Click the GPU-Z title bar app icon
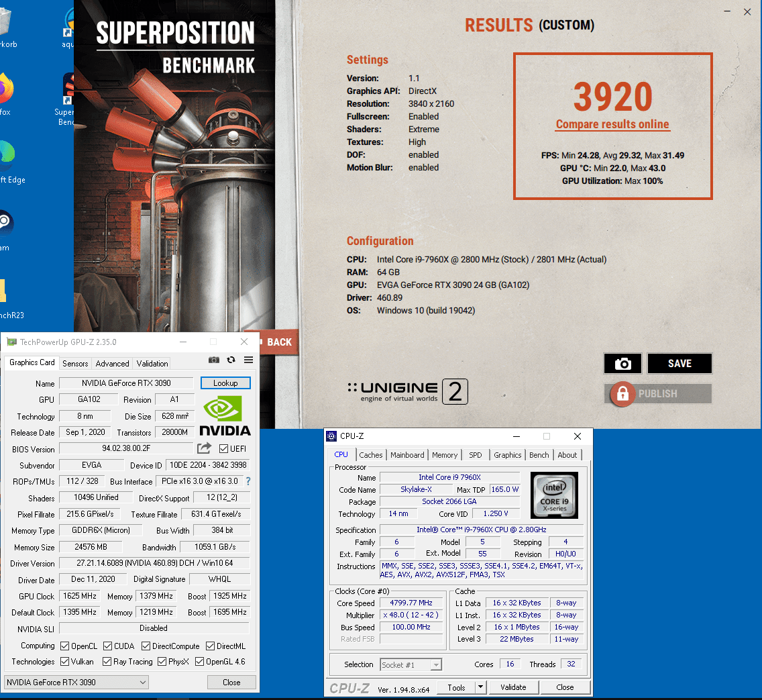This screenshot has width=762, height=700. coord(11,342)
